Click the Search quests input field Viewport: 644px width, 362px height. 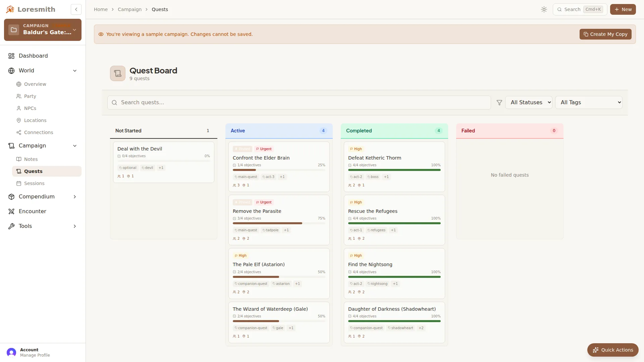[x=299, y=102]
